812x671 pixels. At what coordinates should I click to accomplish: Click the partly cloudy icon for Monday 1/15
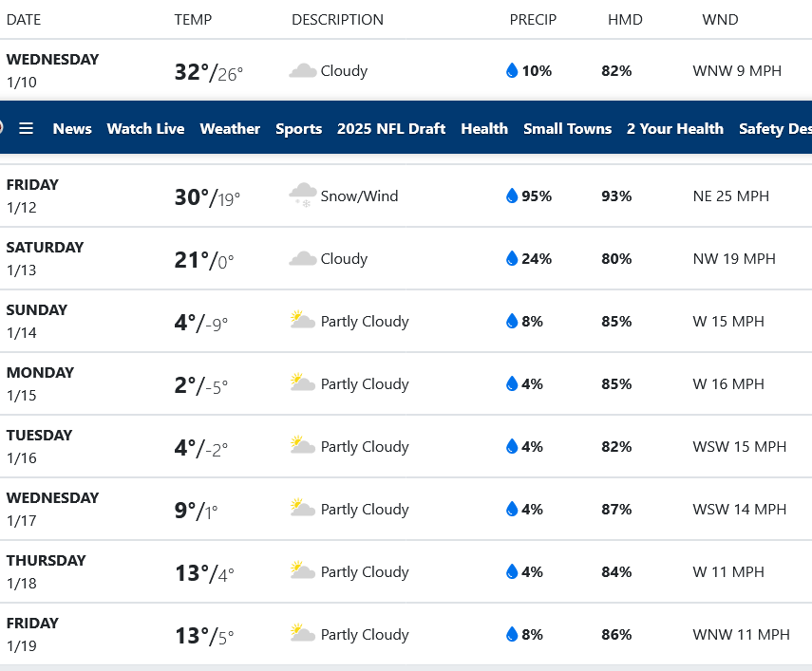point(303,383)
